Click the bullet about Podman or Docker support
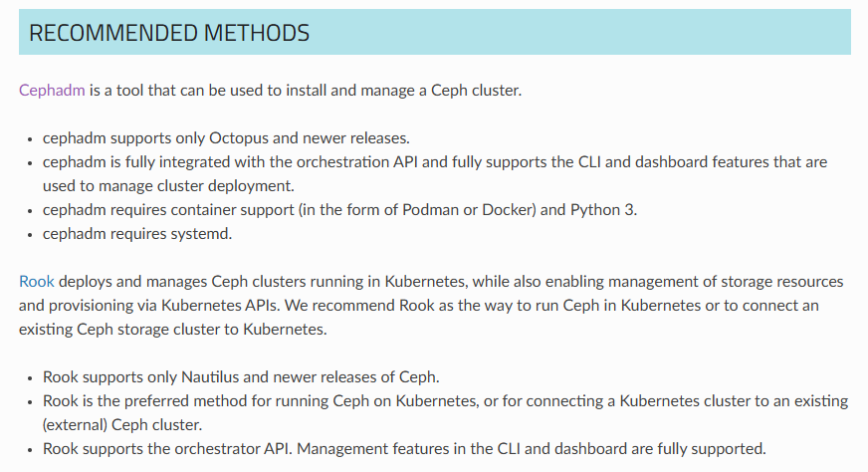 pos(339,210)
